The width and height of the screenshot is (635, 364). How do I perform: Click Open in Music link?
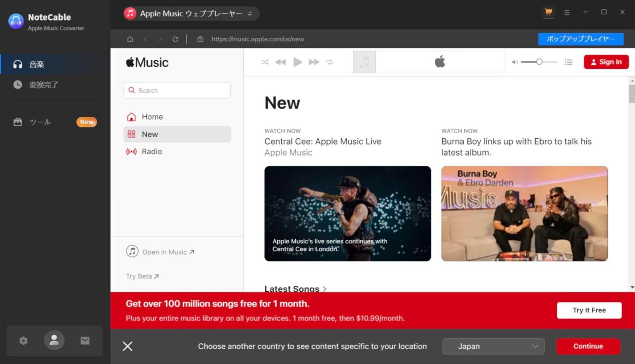[160, 252]
